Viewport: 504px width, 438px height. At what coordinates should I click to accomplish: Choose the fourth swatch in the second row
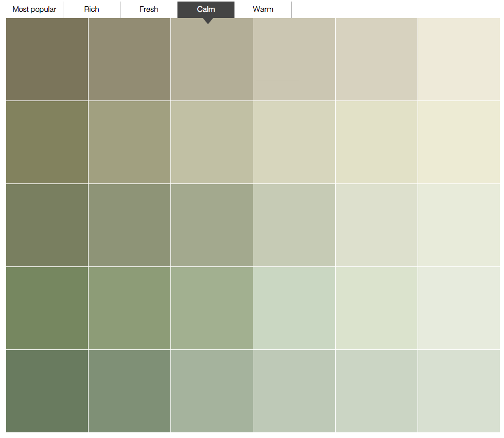[294, 142]
